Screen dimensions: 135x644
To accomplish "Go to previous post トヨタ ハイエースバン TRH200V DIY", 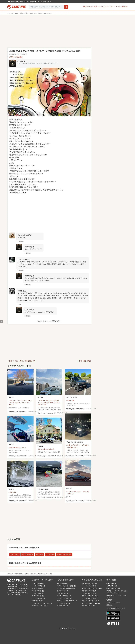I will point(21,361).
